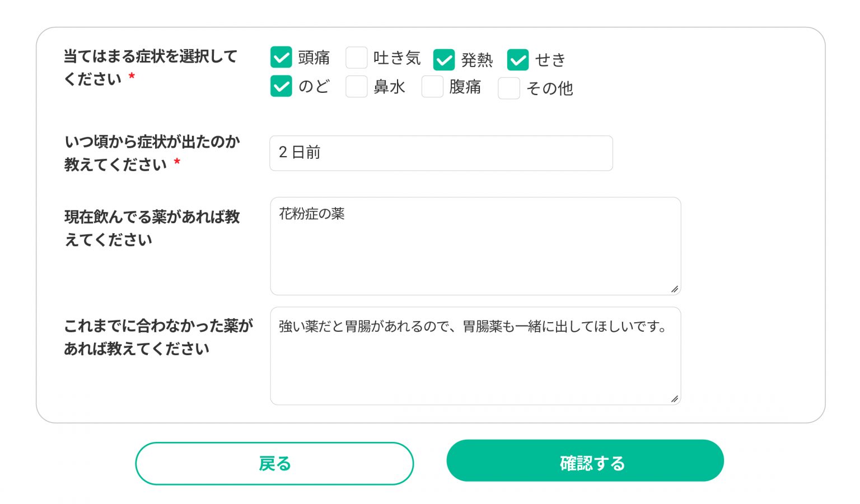The height and width of the screenshot is (504, 860).
Task: Grab the resize handle of the 花粉症の薬 textarea
Action: tap(675, 289)
